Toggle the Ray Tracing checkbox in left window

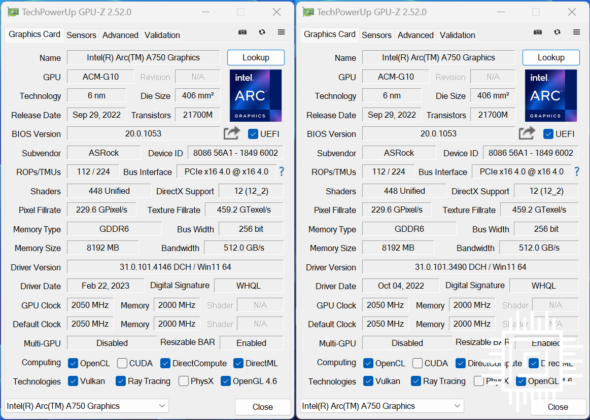(x=120, y=381)
